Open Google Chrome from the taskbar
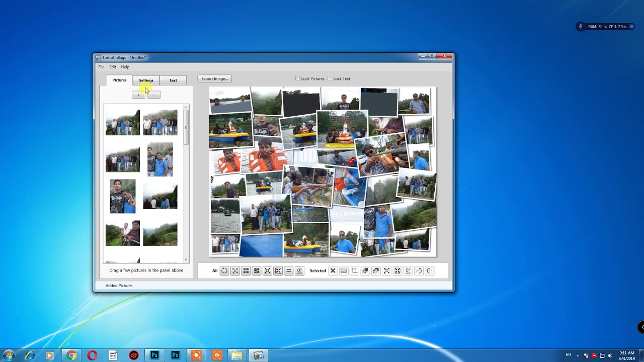The width and height of the screenshot is (644, 362). click(x=71, y=355)
